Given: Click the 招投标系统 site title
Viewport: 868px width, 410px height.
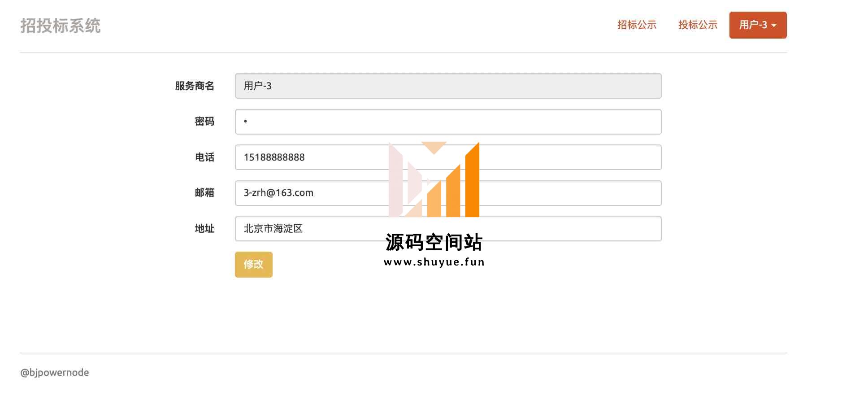Looking at the screenshot, I should tap(61, 26).
